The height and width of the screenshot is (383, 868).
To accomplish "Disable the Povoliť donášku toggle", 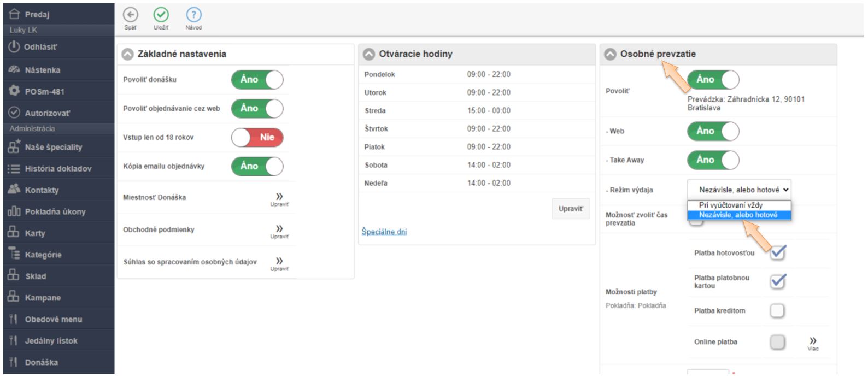I will tap(257, 80).
